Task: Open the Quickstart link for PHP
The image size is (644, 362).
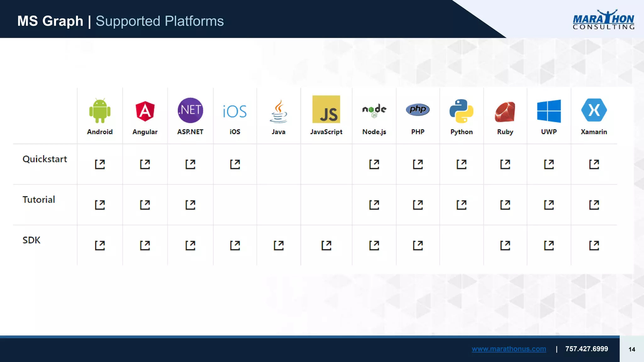Action: (418, 164)
